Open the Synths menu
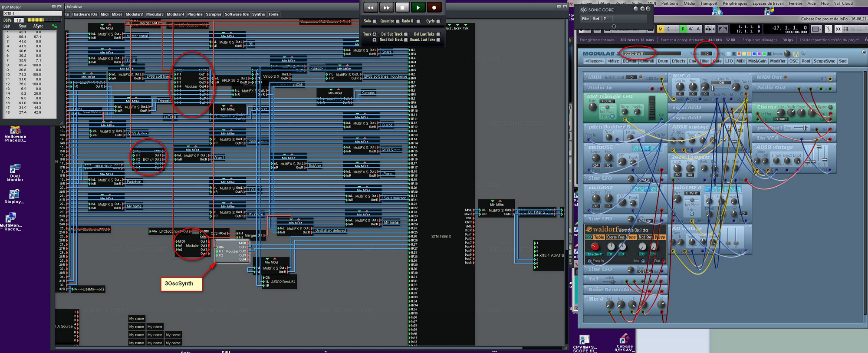 [259, 14]
